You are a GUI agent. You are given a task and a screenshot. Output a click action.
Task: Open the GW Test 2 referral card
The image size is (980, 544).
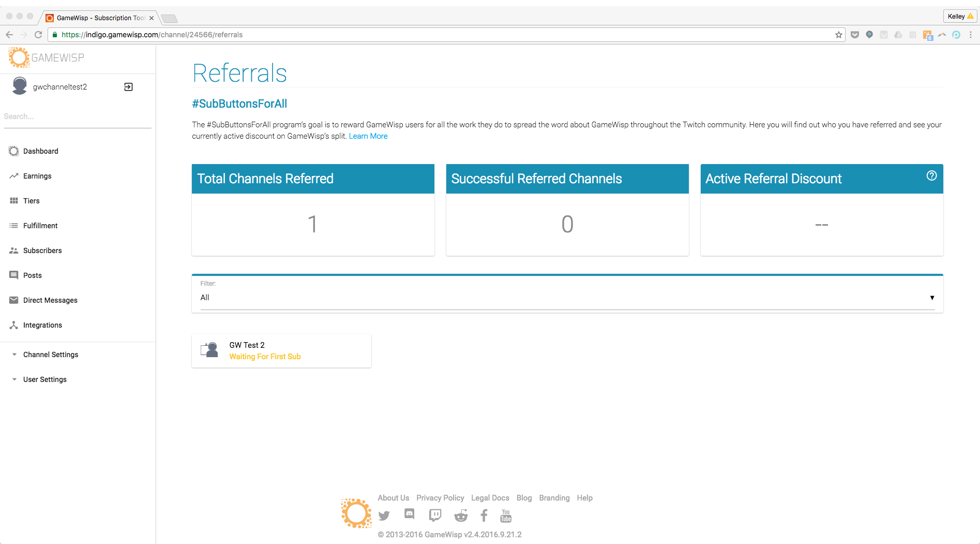[281, 351]
